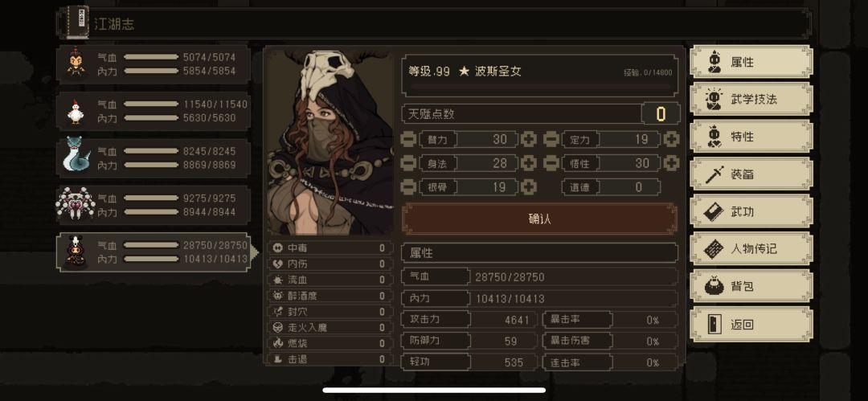Click the character portrait of 波斯圣女
Screen dimensions: 868x401
[330, 142]
